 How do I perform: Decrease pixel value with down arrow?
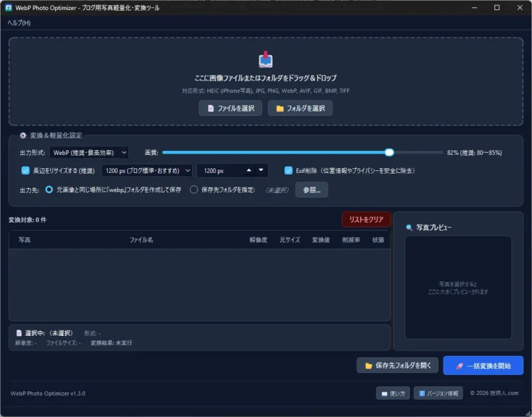click(x=261, y=170)
